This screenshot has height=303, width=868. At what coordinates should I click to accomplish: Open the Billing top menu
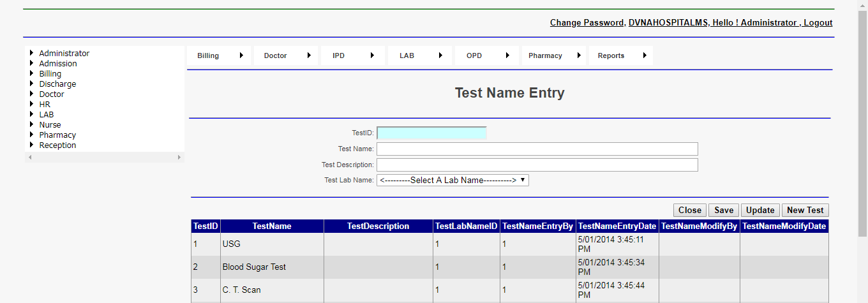click(219, 55)
